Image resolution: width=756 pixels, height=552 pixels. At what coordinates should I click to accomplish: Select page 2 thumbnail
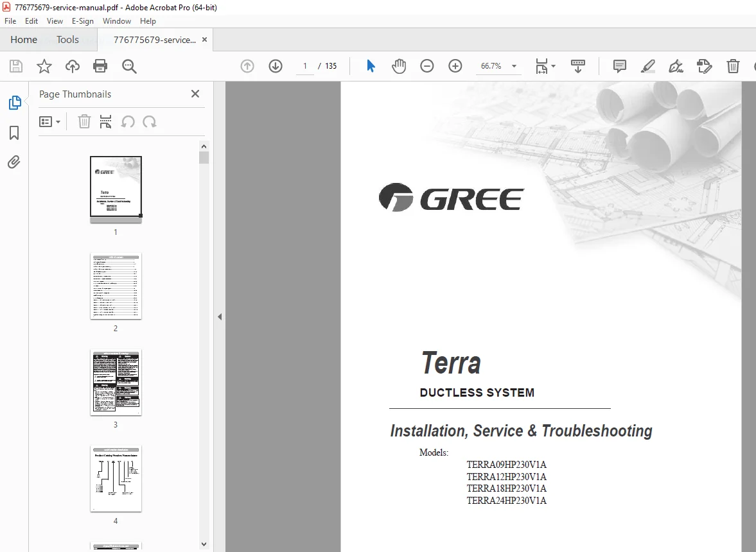(116, 286)
